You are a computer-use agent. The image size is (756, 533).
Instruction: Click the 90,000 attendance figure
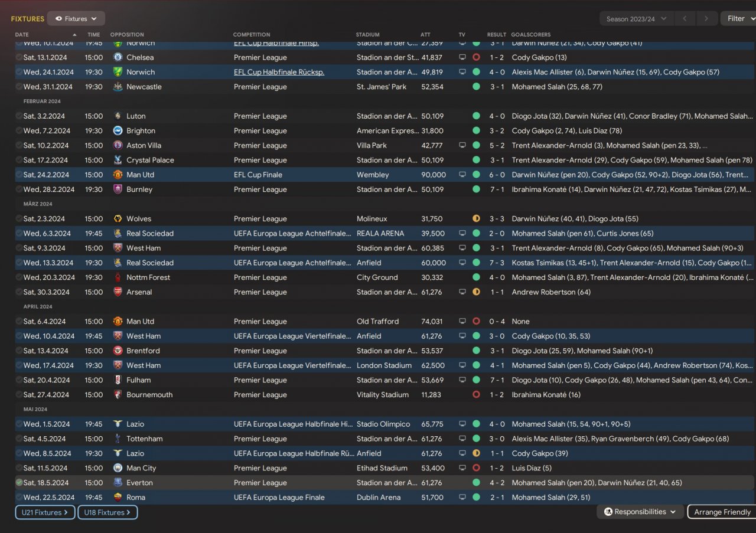(x=434, y=175)
